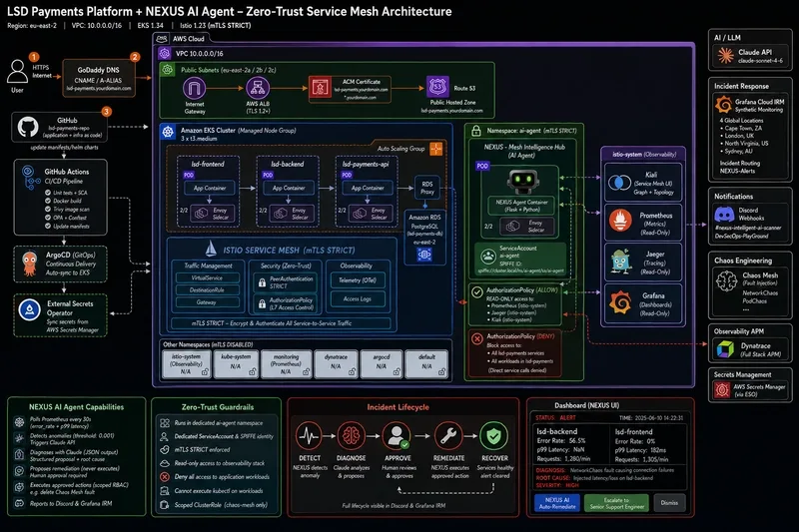This screenshot has width=799, height=532.
Task: Click the Kiali logo icon
Action: pos(619,183)
